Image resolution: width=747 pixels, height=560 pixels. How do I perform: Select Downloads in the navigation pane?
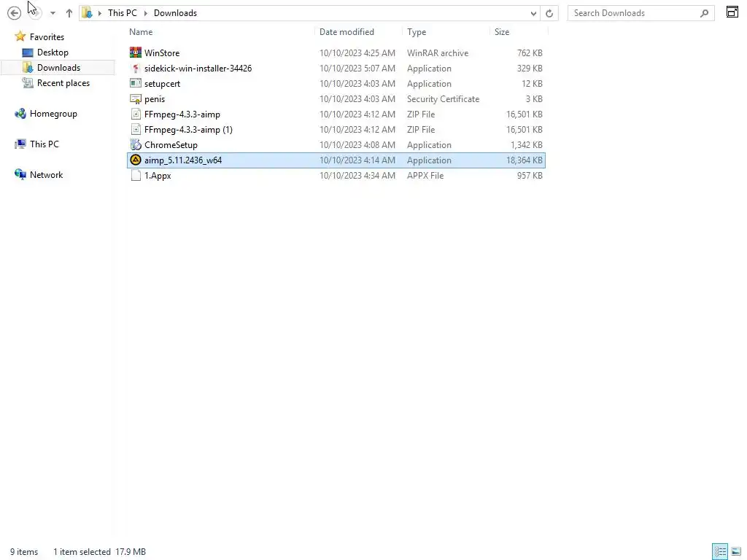[58, 68]
